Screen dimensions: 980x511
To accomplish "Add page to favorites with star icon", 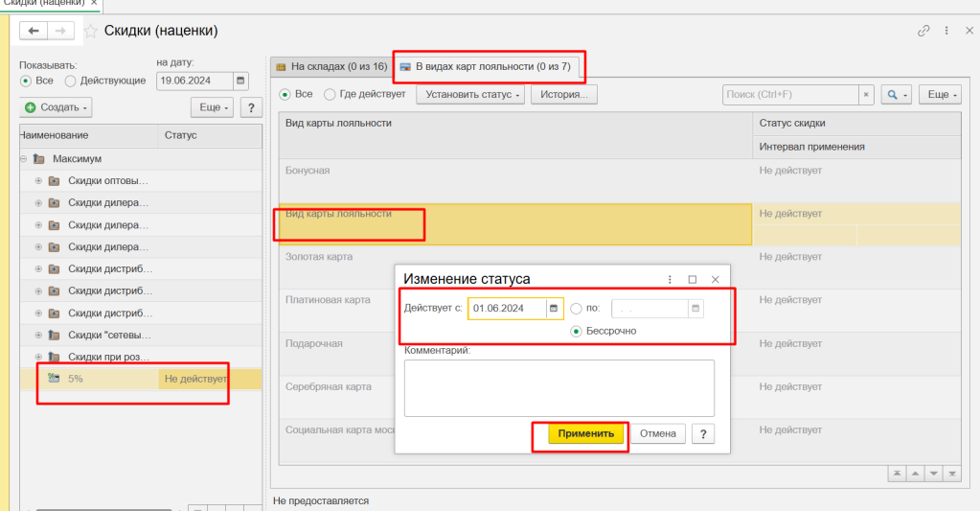I will click(x=91, y=32).
